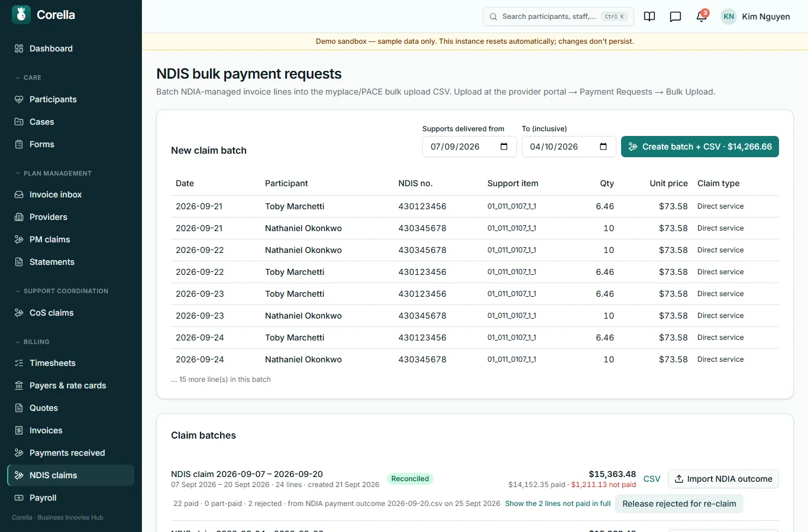Click the $15,363.48 batch total
This screenshot has height=532, width=808.
tap(612, 474)
